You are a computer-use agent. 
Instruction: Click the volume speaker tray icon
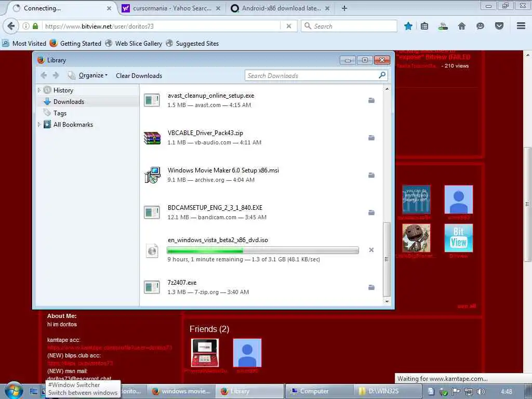481,392
